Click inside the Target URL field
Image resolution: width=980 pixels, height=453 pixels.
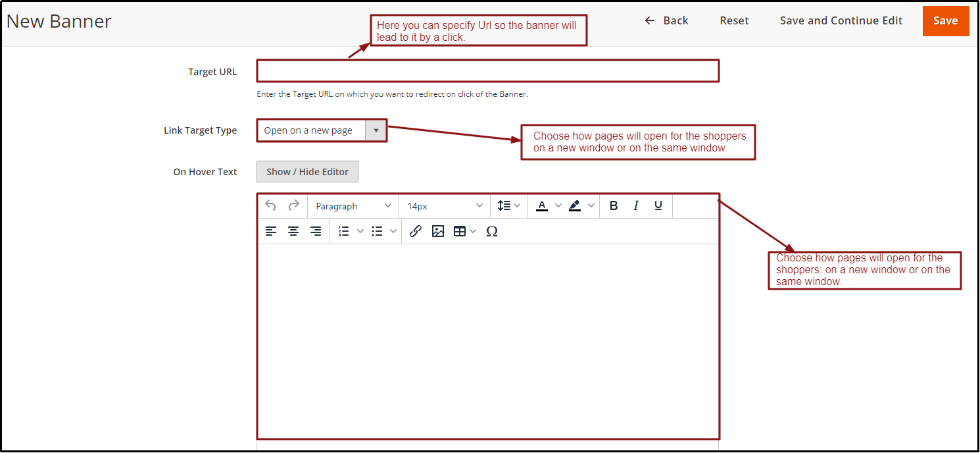(x=487, y=71)
